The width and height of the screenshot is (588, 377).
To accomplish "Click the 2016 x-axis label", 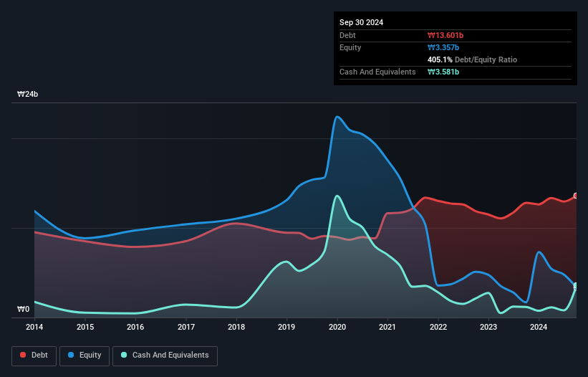I will [135, 327].
